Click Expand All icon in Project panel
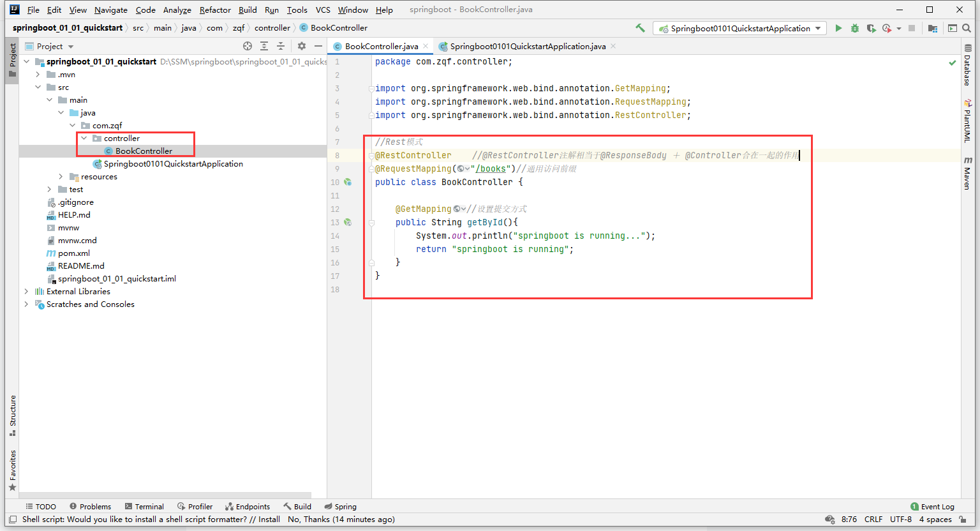 pos(264,46)
